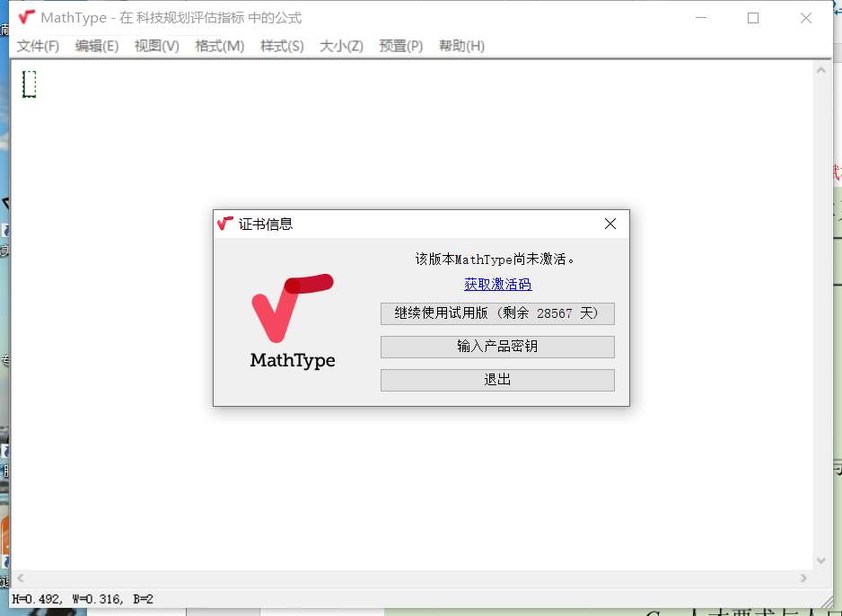The height and width of the screenshot is (616, 842).
Task: Open the 格式(M) menu
Action: 220,46
